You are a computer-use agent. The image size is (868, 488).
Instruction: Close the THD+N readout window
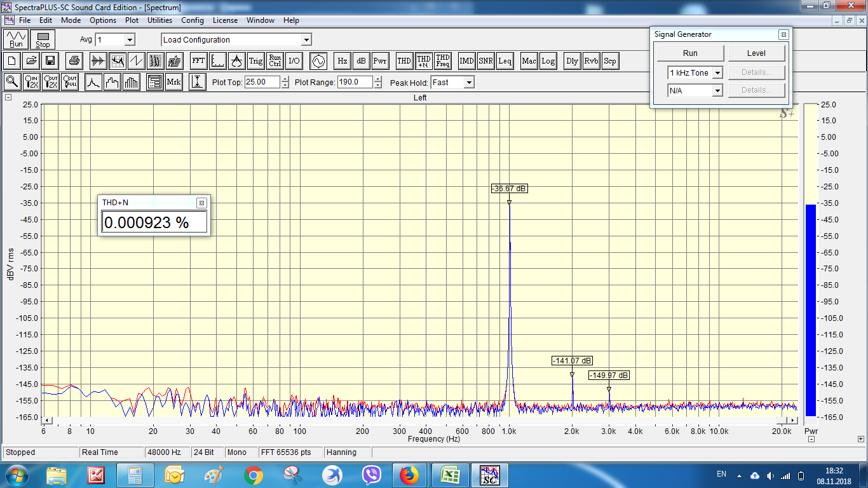tap(201, 203)
